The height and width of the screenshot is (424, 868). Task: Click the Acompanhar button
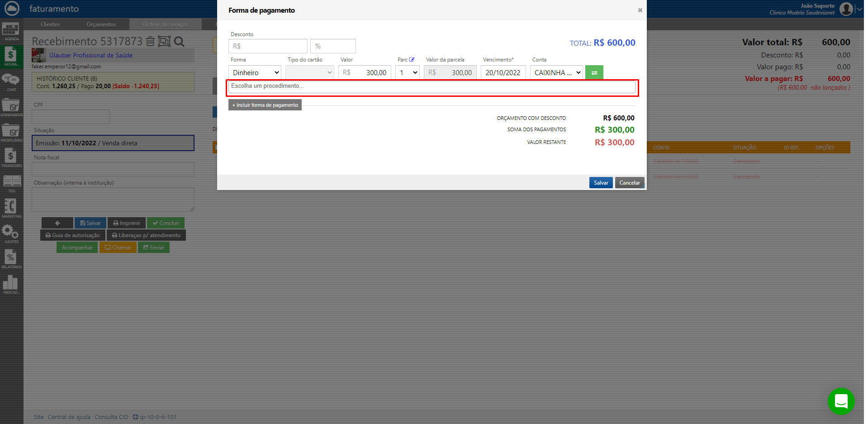coord(77,248)
